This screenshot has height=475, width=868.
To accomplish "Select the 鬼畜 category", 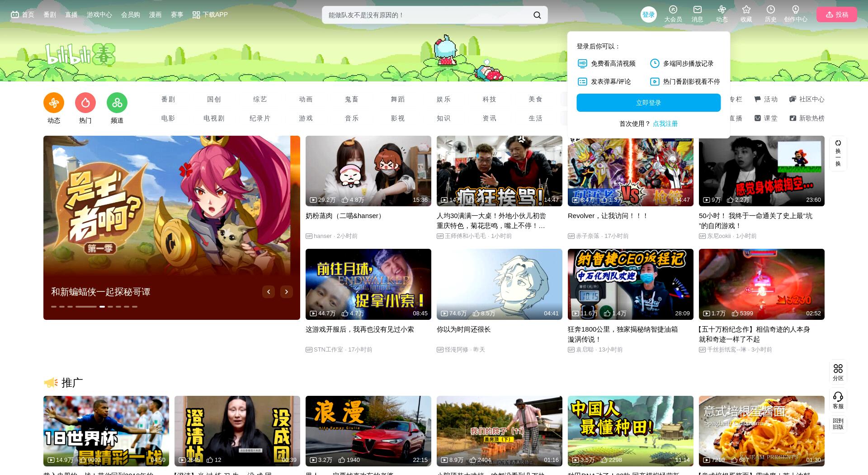I will (351, 99).
